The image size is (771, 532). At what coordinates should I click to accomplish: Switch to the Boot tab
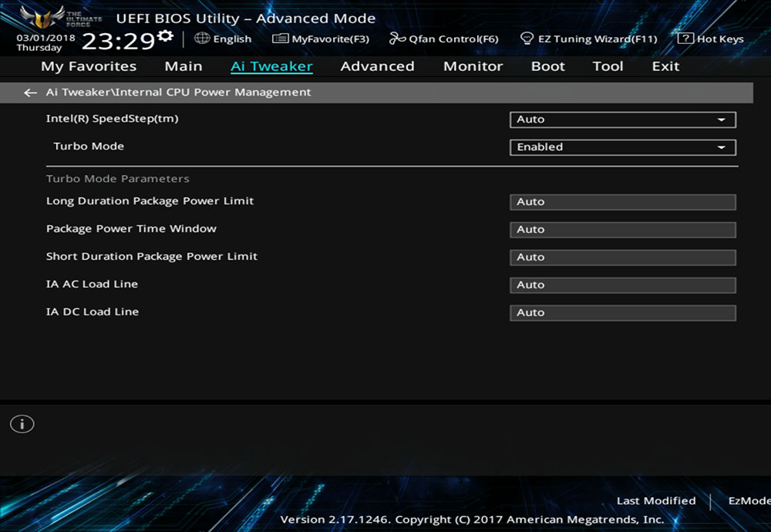point(547,66)
